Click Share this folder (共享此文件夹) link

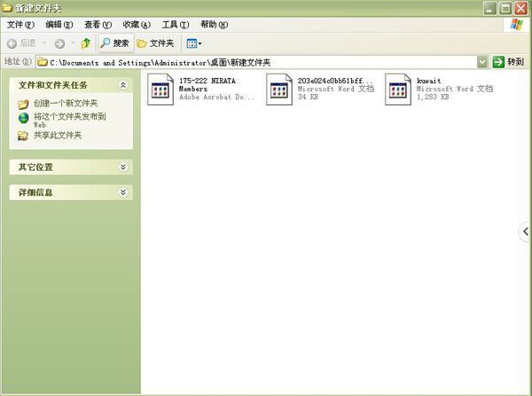[x=58, y=136]
